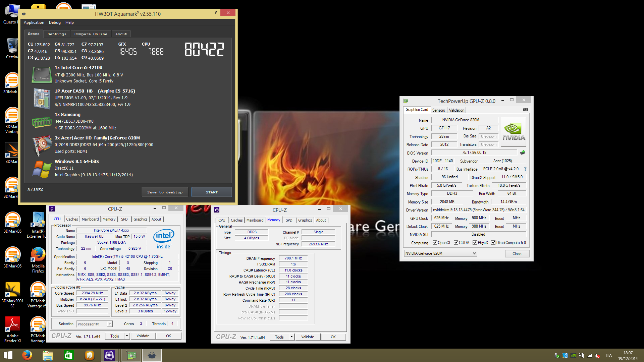The height and width of the screenshot is (362, 644).
Task: Open Adobe Reader XI desktop shortcut
Action: [12, 330]
